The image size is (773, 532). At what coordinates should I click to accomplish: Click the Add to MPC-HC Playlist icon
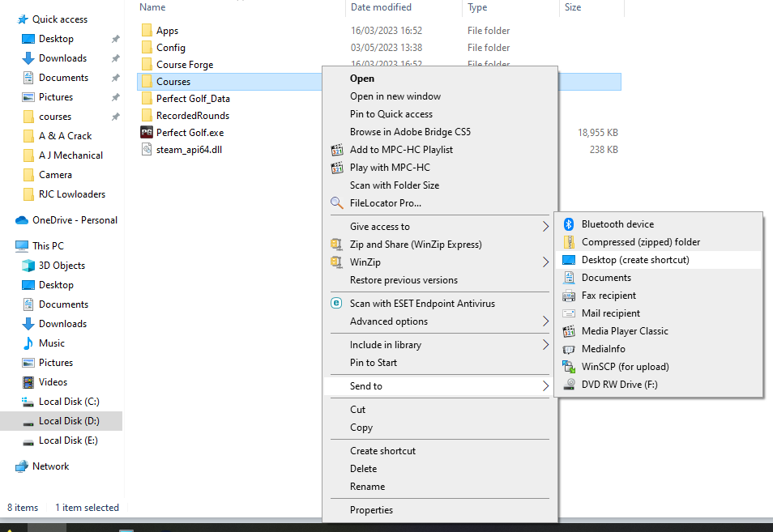click(x=337, y=150)
